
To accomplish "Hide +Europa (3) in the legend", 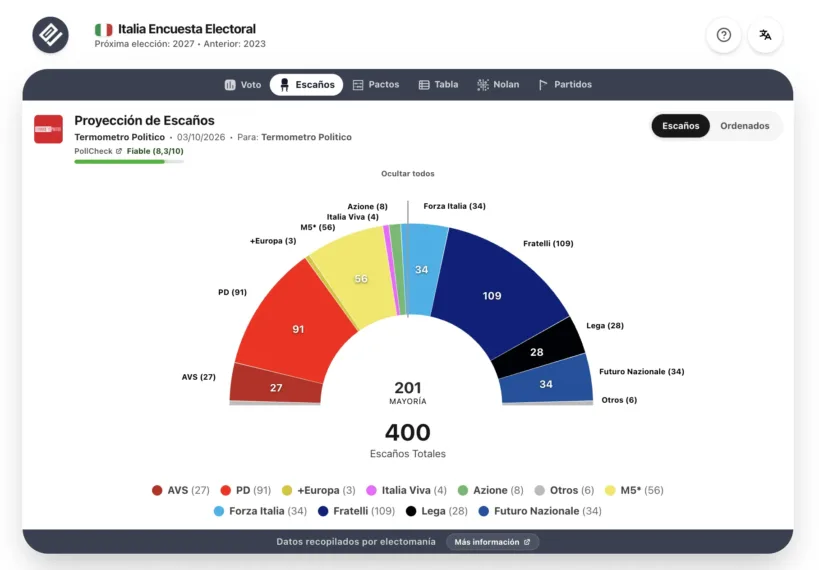I will tap(319, 490).
